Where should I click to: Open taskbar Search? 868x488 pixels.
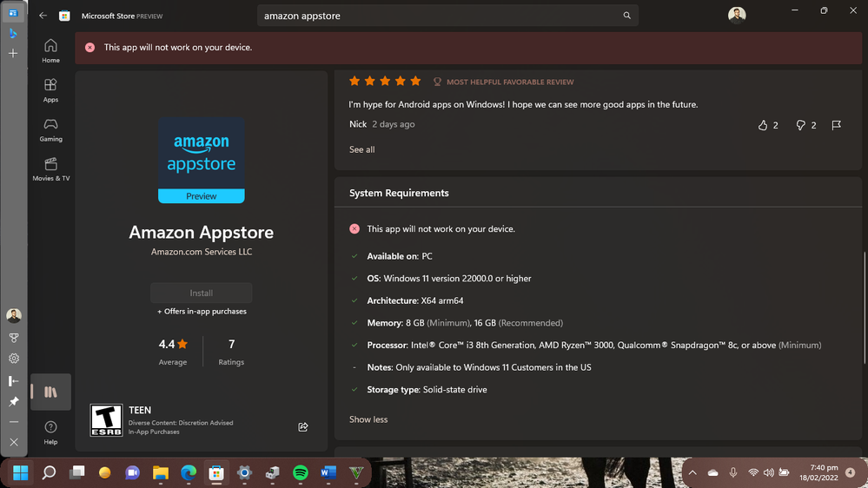(x=49, y=472)
